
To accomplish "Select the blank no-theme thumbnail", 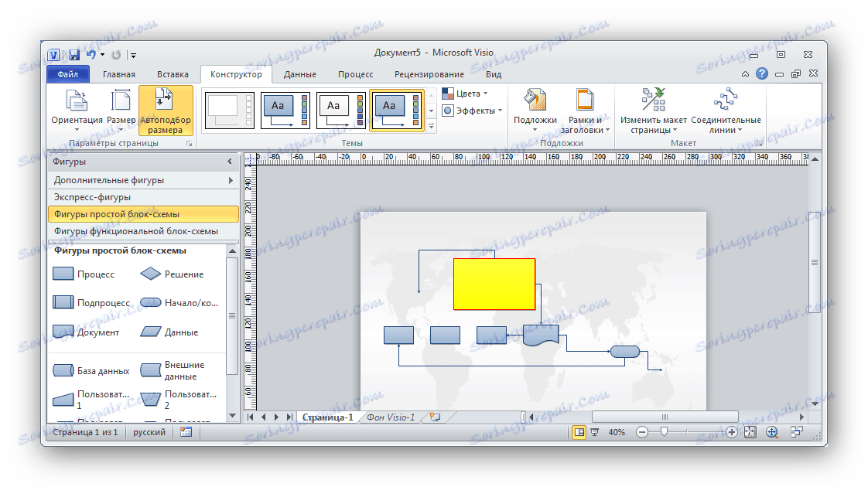I will [230, 111].
